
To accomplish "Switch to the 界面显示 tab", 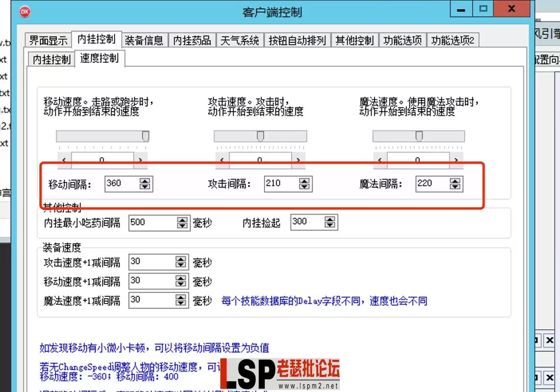I will pyautogui.click(x=48, y=41).
